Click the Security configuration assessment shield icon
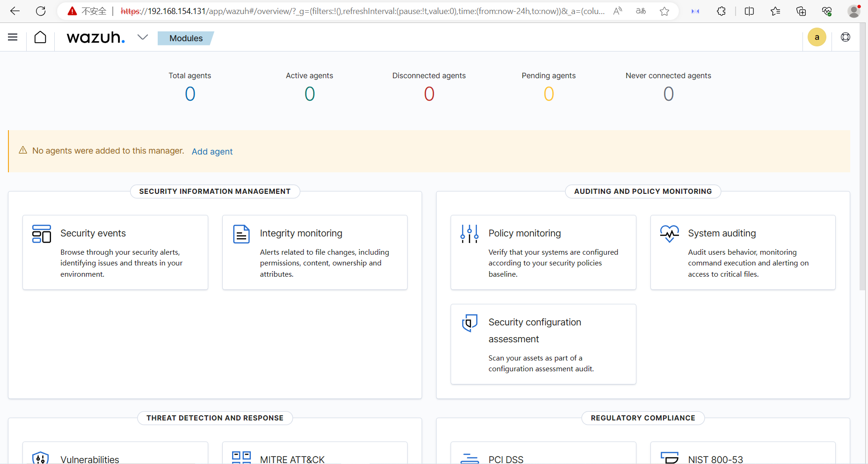This screenshot has height=464, width=868. click(x=469, y=323)
